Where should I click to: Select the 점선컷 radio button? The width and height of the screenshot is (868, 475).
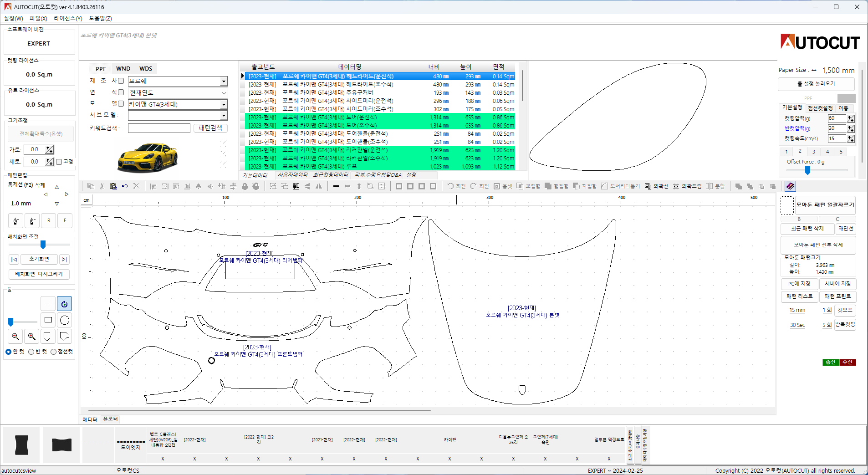pos(53,352)
